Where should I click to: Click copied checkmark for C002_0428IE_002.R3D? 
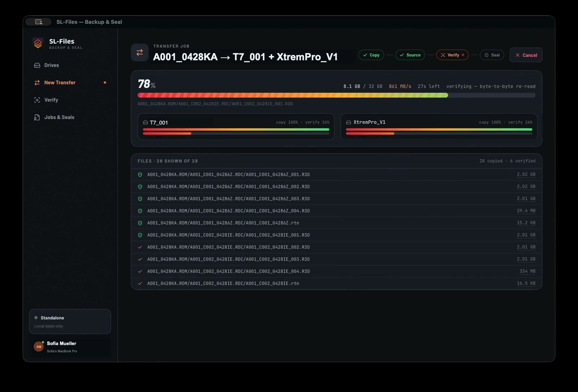tap(140, 247)
